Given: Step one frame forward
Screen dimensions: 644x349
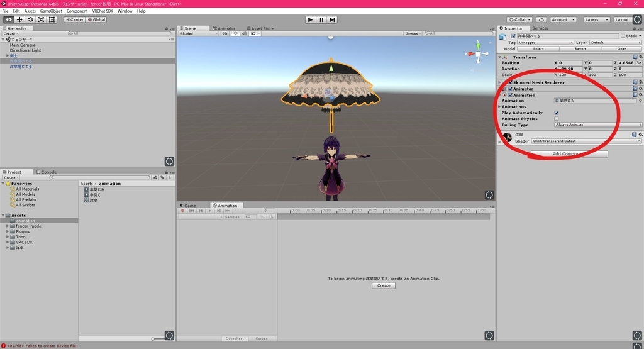Looking at the screenshot, I should pos(332,19).
